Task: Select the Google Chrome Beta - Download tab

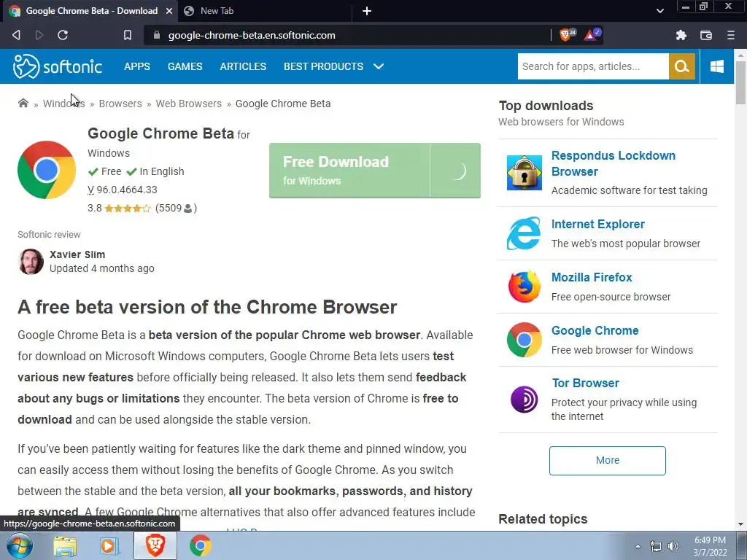Action: point(91,10)
